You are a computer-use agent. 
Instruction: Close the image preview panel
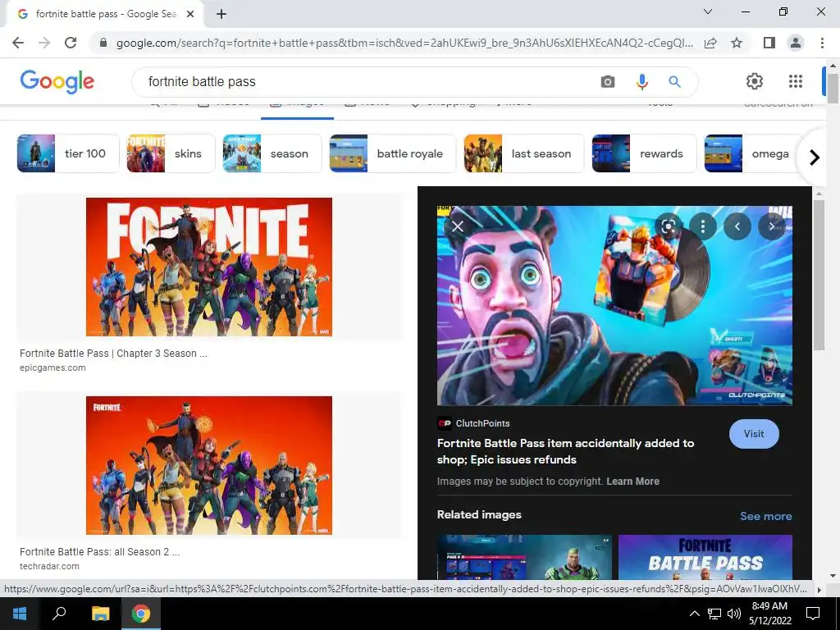458,226
